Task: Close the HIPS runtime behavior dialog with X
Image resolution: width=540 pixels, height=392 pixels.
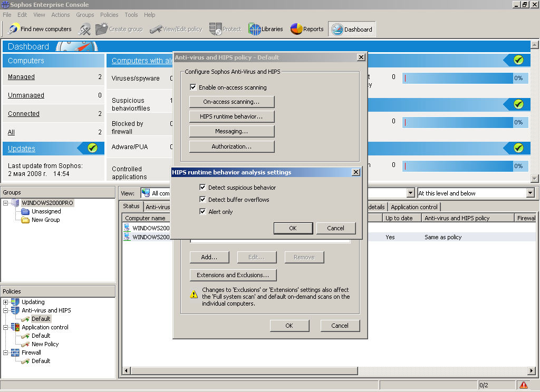Action: [356, 172]
